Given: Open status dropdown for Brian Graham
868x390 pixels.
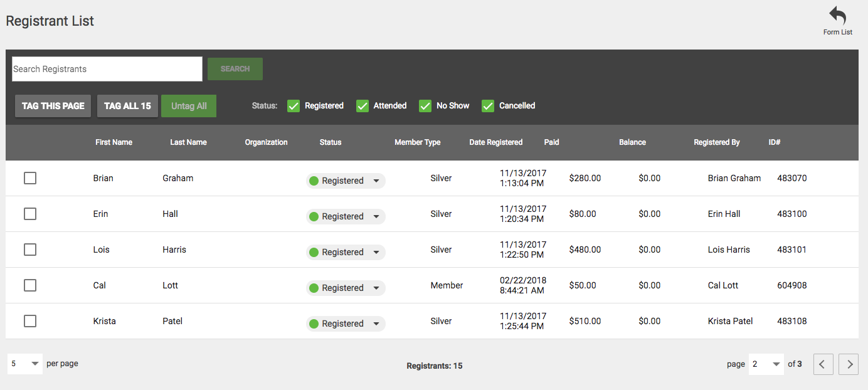Looking at the screenshot, I should pyautogui.click(x=346, y=181).
